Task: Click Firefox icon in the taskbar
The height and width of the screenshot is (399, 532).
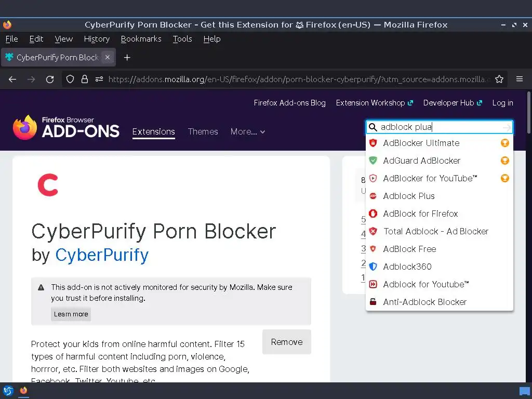Action: tap(23, 391)
